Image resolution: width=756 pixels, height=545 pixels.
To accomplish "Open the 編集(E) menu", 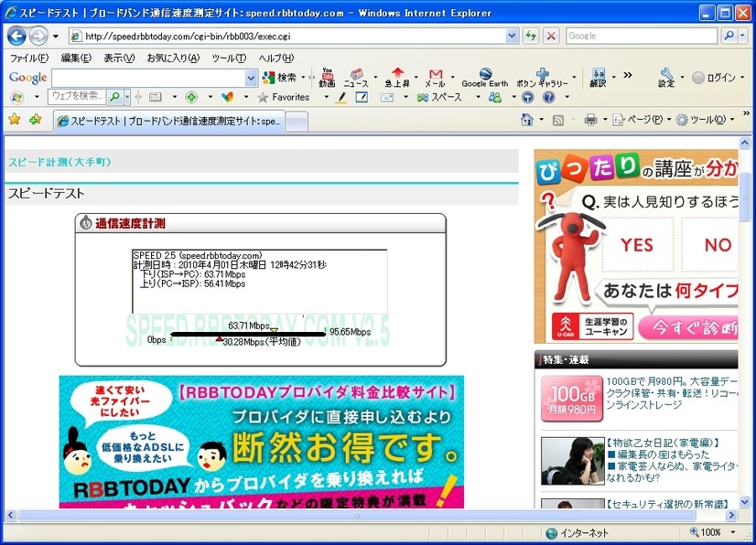I will click(x=76, y=59).
